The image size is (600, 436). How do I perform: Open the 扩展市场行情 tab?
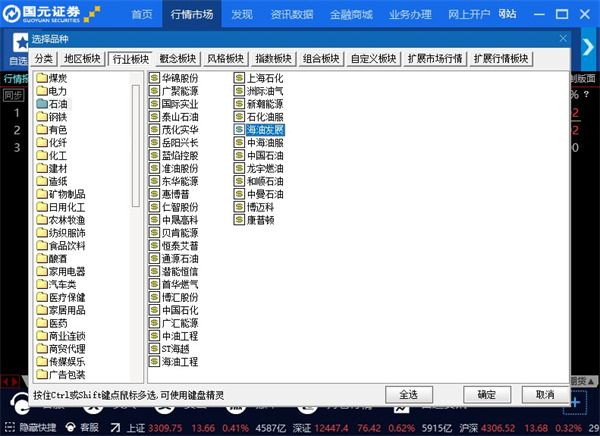(x=435, y=58)
